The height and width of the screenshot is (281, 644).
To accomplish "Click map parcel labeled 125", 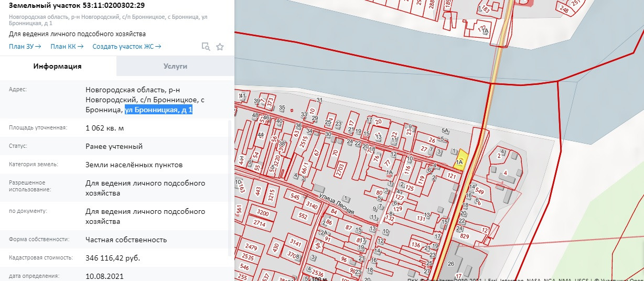I will point(410,188).
